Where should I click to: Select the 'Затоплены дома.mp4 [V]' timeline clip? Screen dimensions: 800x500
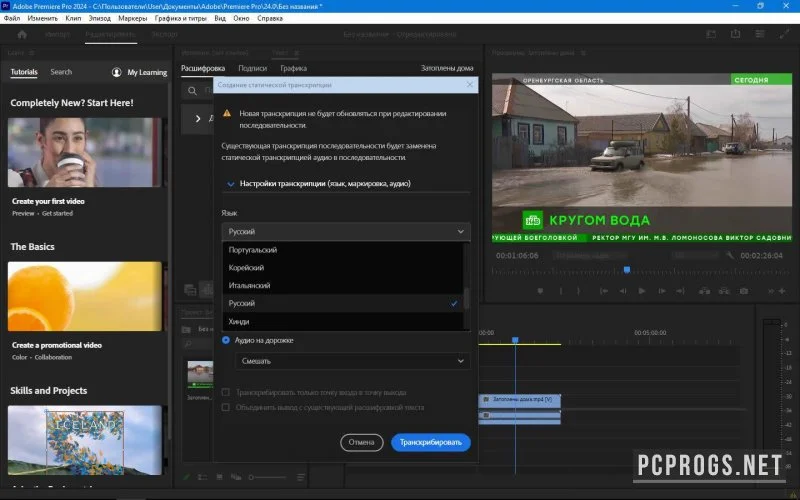tap(520, 400)
